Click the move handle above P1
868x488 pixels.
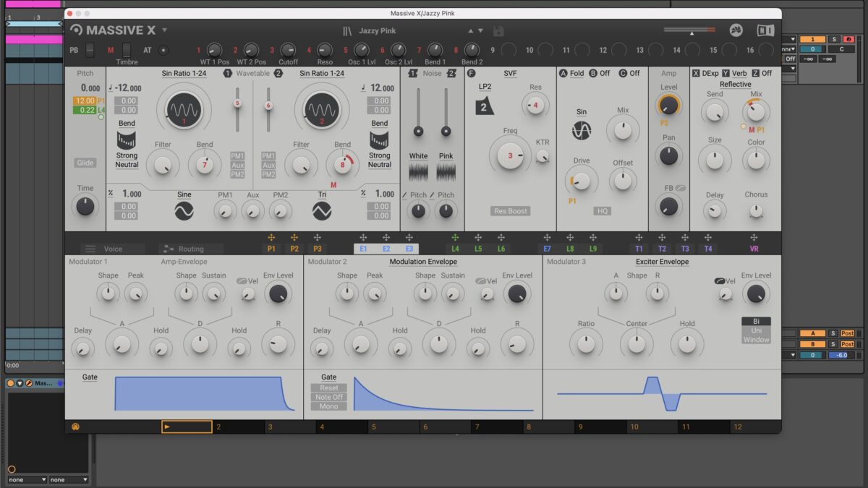271,237
